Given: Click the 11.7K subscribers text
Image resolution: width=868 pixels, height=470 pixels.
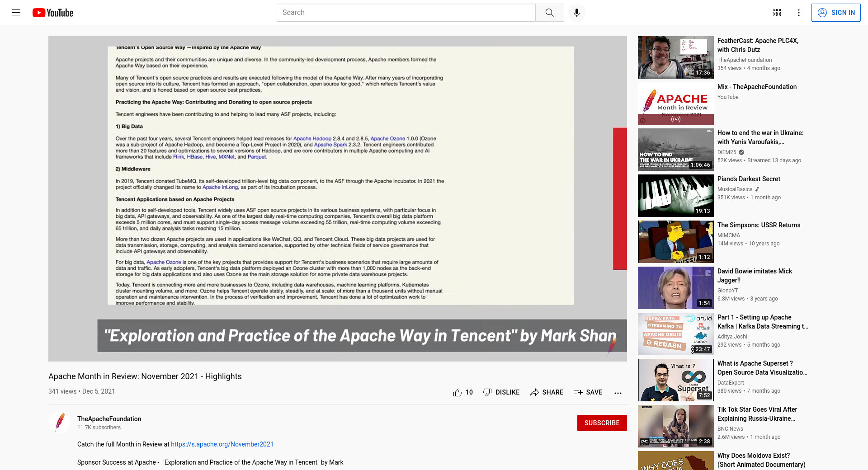Looking at the screenshot, I should point(99,428).
